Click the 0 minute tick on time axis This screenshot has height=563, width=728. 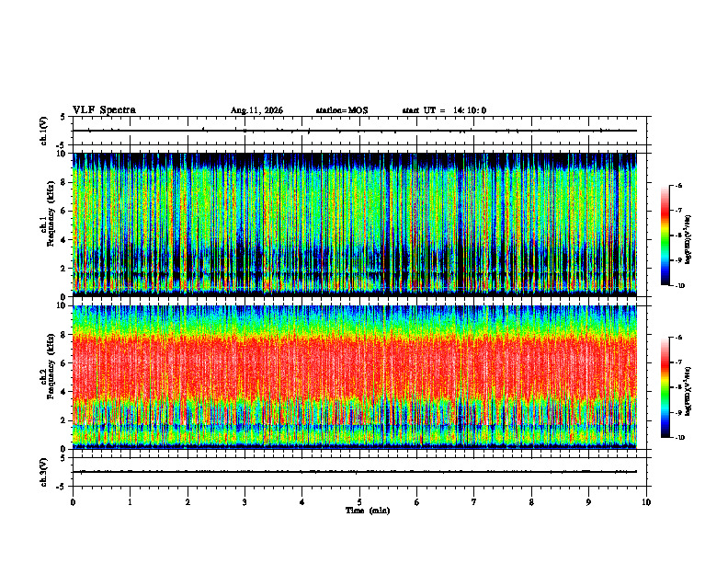pos(73,502)
